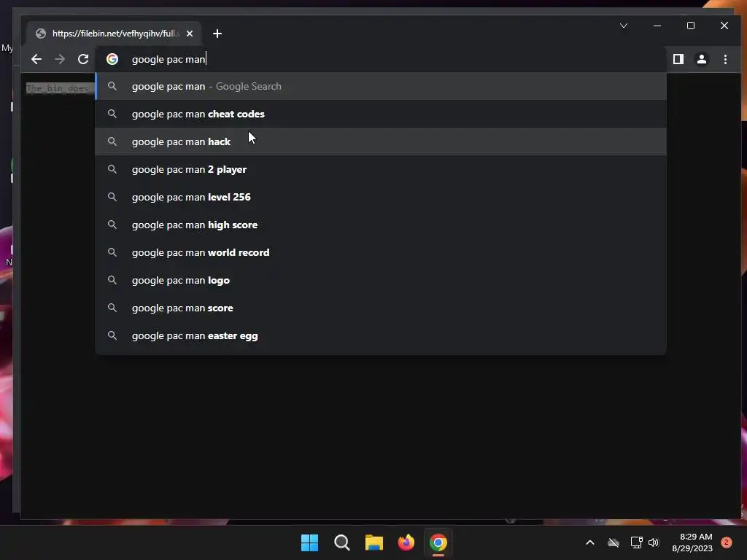Click the Chrome icon in the taskbar

click(438, 542)
